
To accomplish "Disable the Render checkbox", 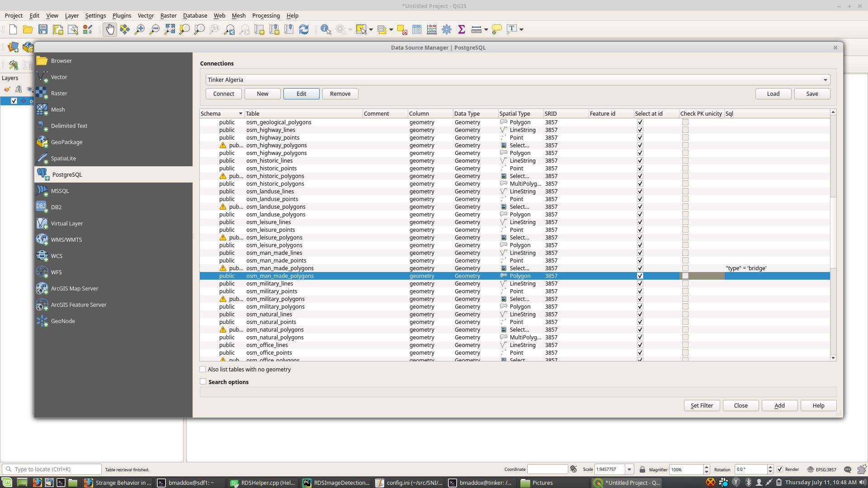I will [x=780, y=469].
